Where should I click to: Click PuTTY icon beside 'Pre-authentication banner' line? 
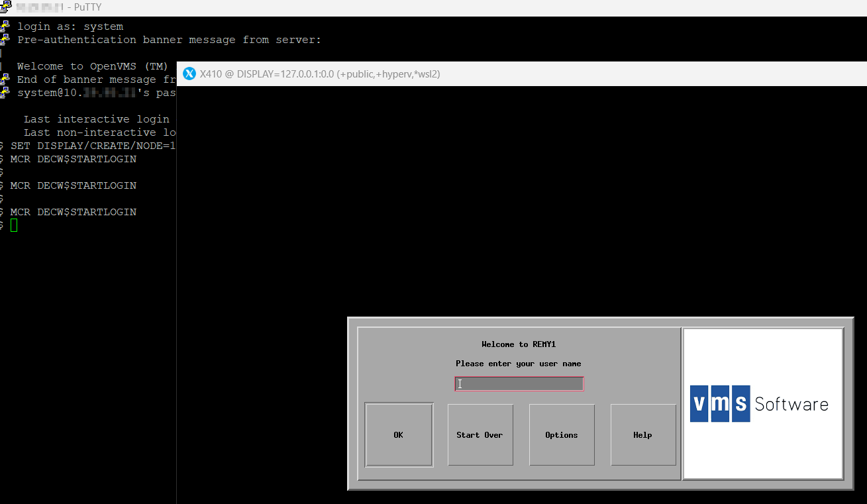click(x=5, y=40)
